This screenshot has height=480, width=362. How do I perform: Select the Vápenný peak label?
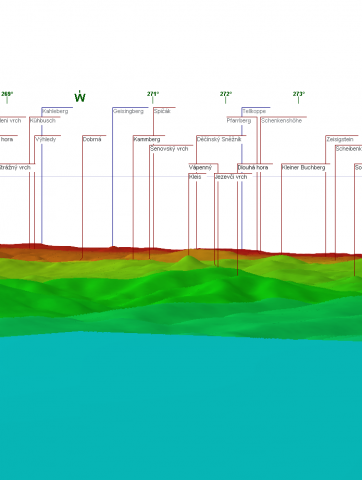coord(200,167)
